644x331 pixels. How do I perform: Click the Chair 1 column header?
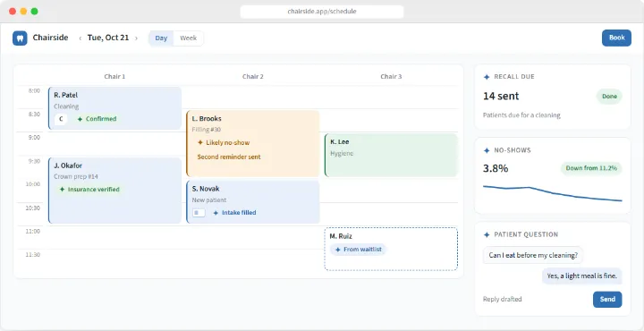(x=114, y=76)
